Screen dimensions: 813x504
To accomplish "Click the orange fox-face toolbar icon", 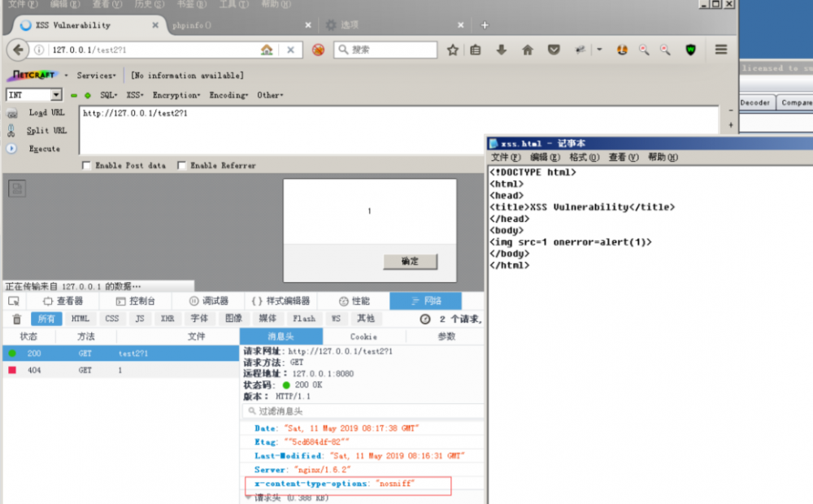I will pos(622,50).
